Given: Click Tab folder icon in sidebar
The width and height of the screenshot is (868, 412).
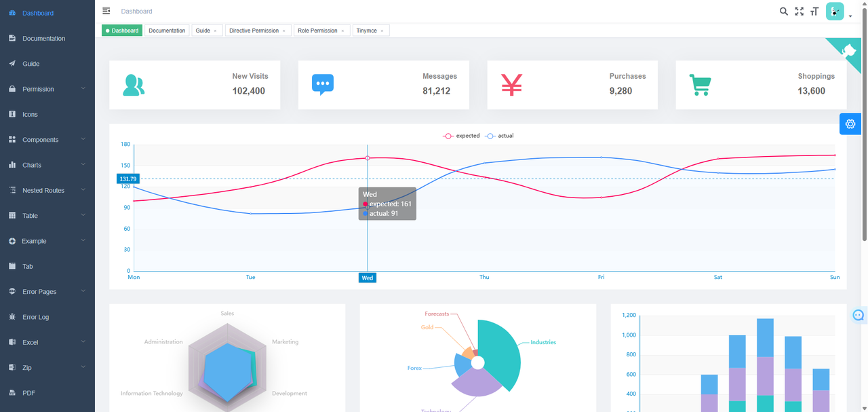Looking at the screenshot, I should pyautogui.click(x=12, y=266).
